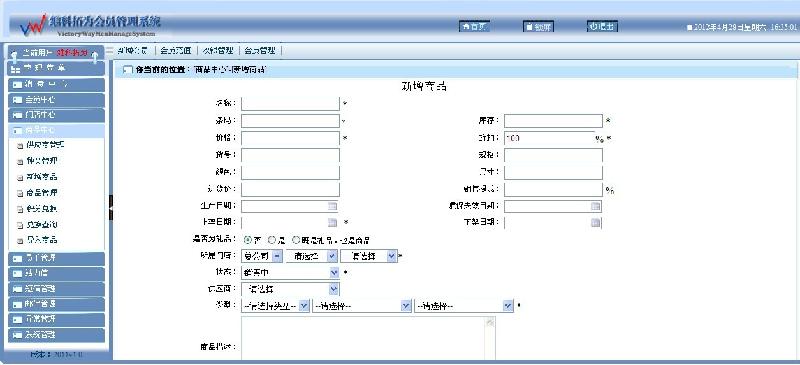The height and width of the screenshot is (365, 800).
Task: Click into the 货号 input field
Action: pyautogui.click(x=290, y=155)
